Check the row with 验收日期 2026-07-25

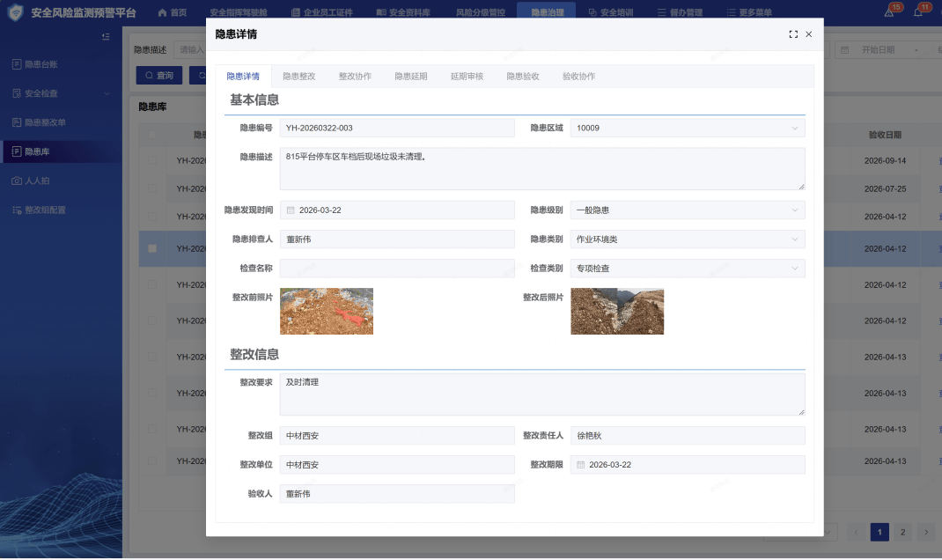[x=152, y=188]
